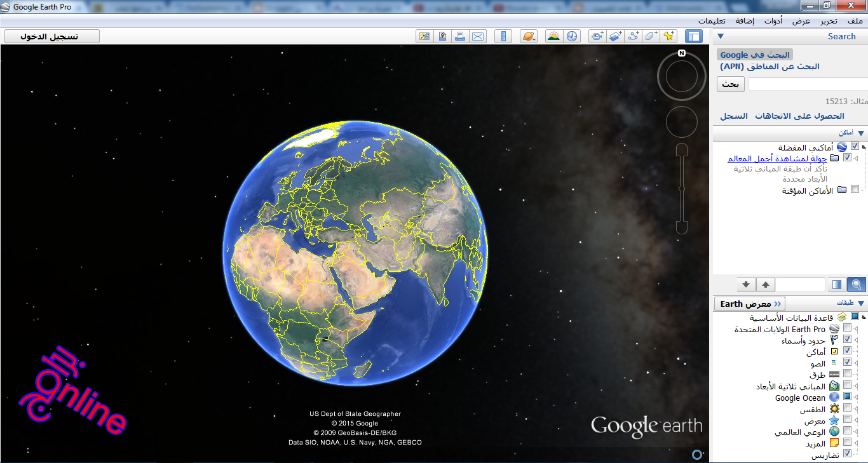Open historical imagery clock tool
The width and height of the screenshot is (868, 463).
point(573,36)
